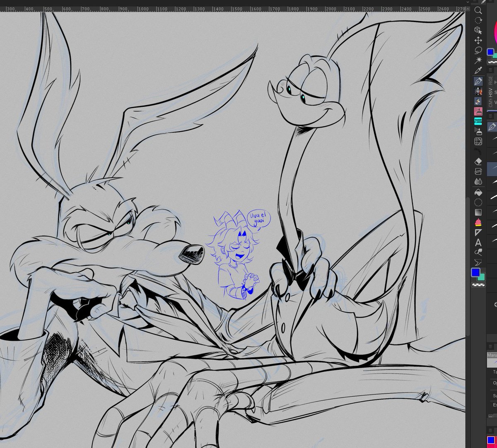Image resolution: width=497 pixels, height=448 pixels.
Task: Open tool property palette hamburger menu
Action: tap(491, 347)
